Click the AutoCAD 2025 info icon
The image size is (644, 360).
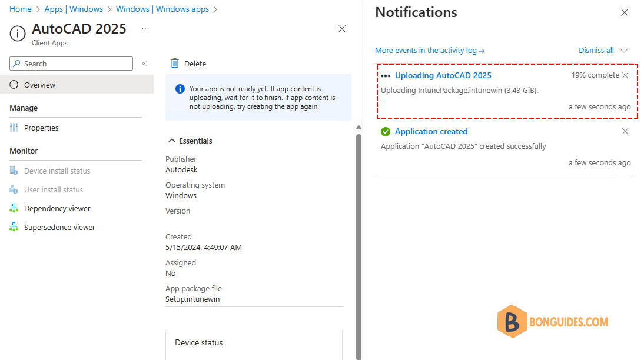(x=18, y=34)
